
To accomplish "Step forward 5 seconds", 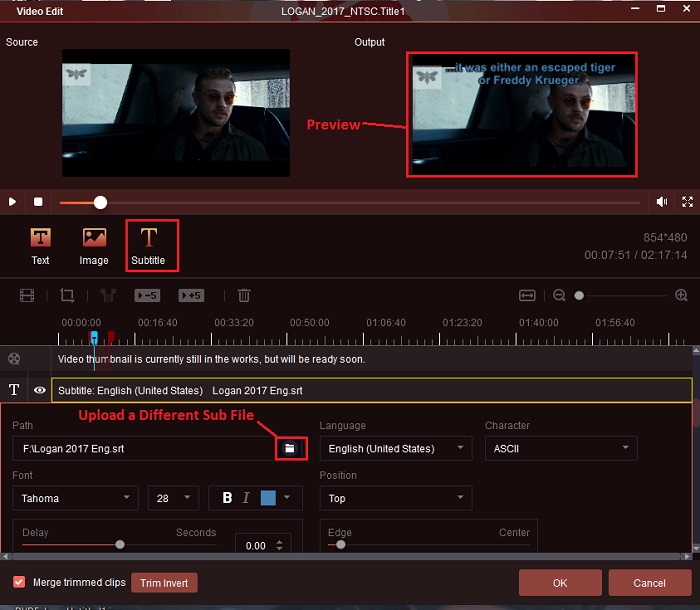I will click(191, 296).
